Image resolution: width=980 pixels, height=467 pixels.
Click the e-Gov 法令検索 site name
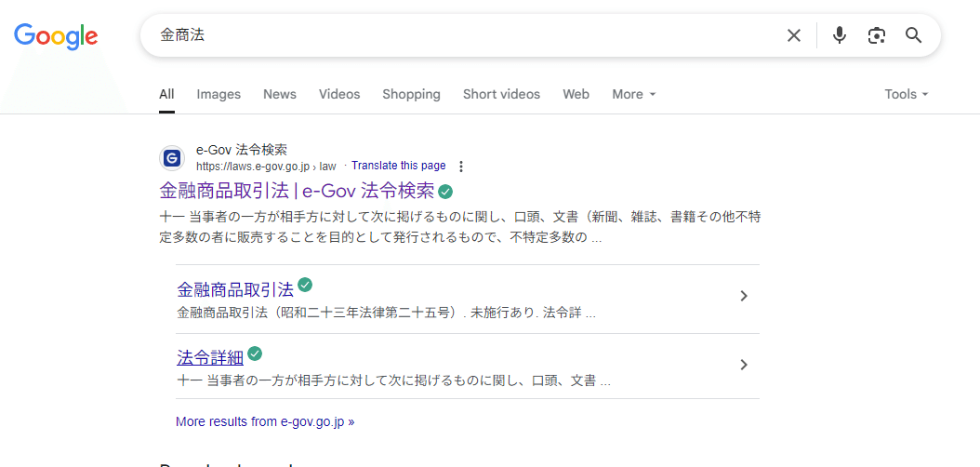pyautogui.click(x=242, y=150)
